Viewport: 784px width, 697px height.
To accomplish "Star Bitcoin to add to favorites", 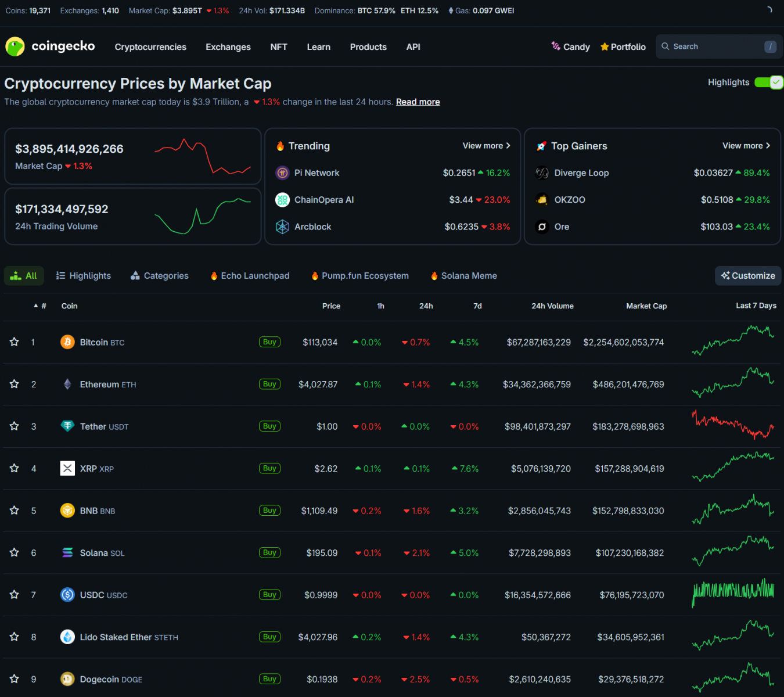I will coord(15,342).
